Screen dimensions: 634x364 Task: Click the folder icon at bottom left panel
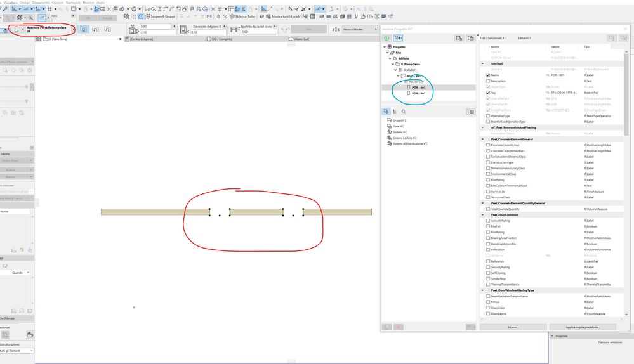pyautogui.click(x=30, y=334)
